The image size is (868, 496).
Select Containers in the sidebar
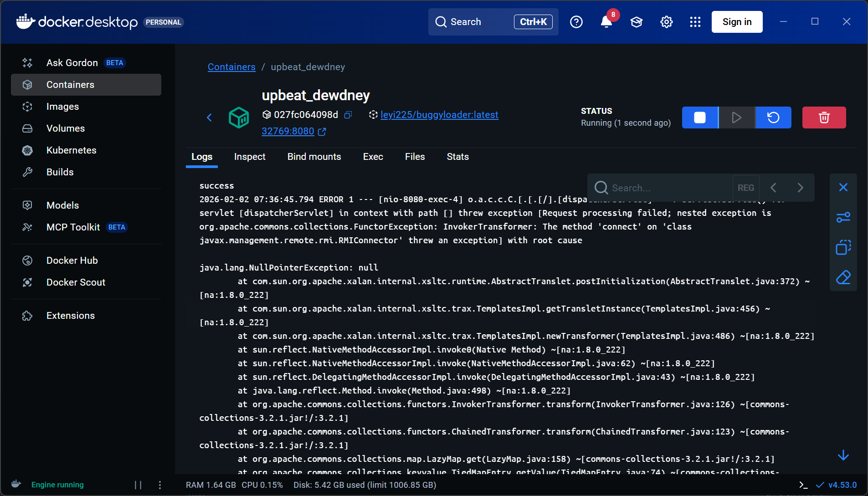pos(86,85)
